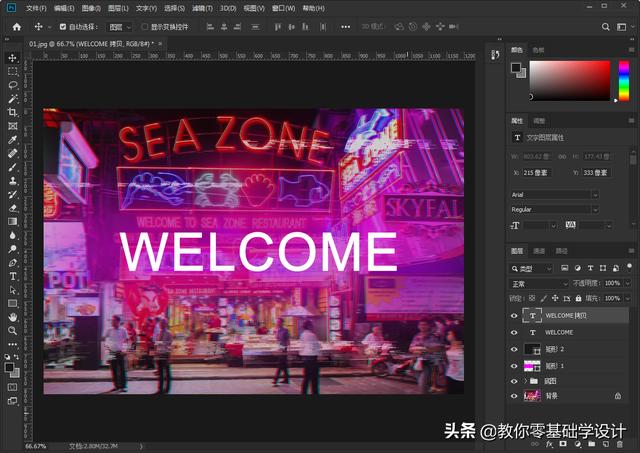Open the 窗口(W) menu
The image size is (640, 453).
click(x=283, y=8)
